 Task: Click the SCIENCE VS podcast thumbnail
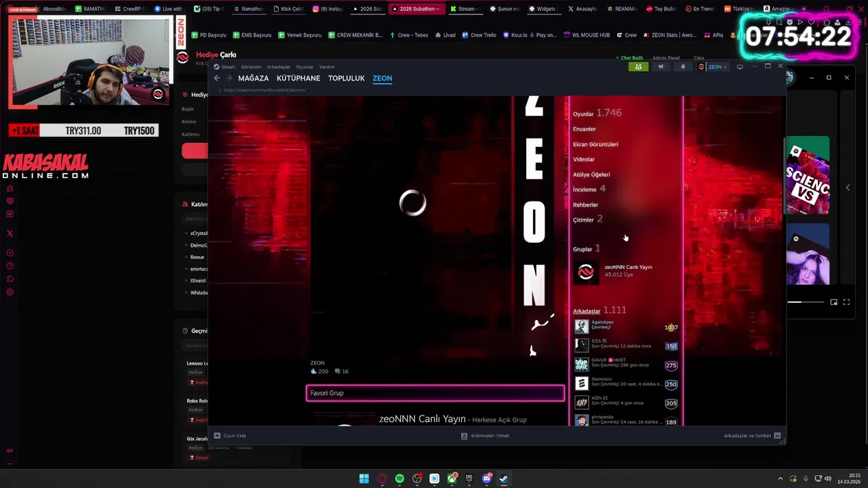(808, 176)
